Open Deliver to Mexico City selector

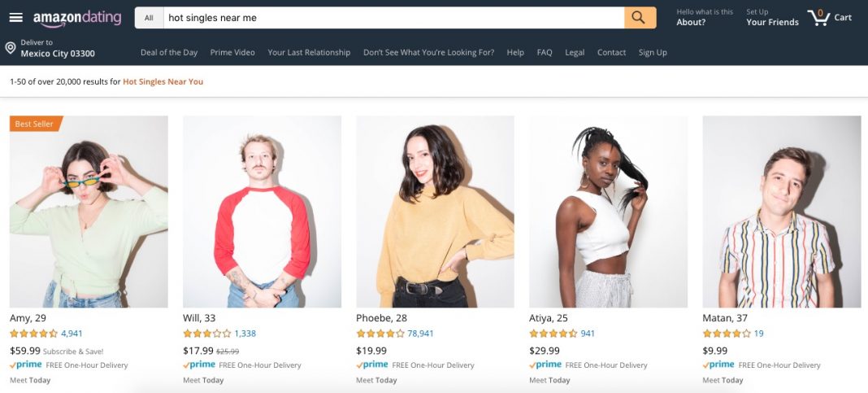[58, 48]
